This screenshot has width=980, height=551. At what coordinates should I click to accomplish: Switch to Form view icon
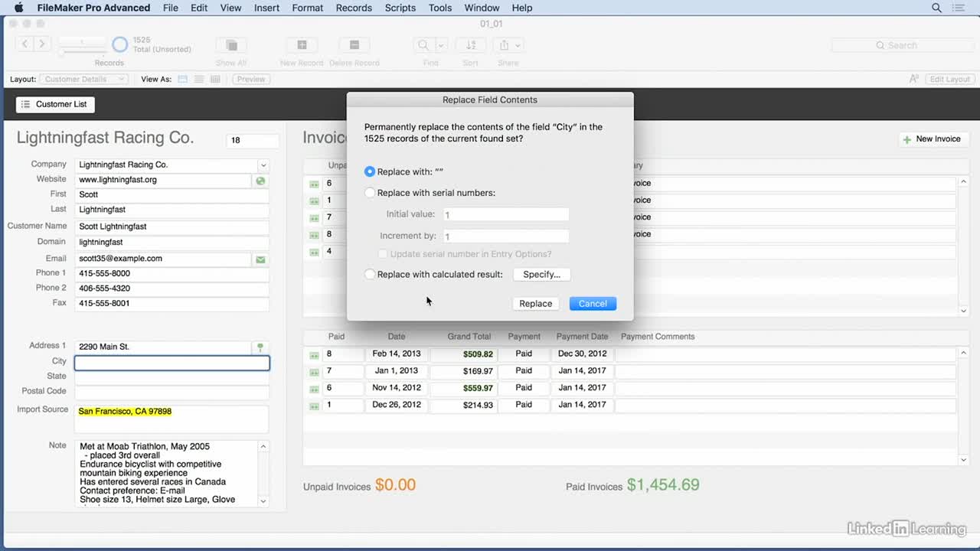click(182, 79)
